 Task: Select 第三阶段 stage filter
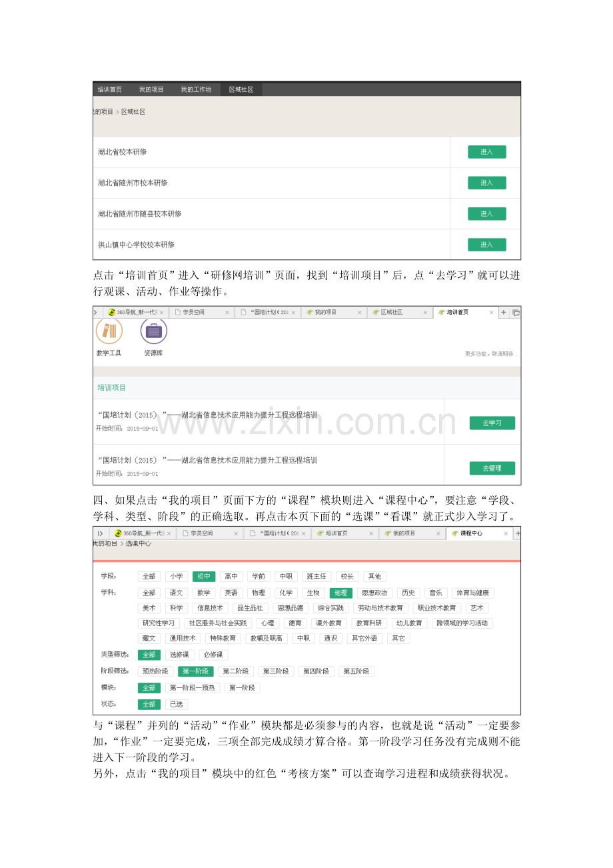(x=276, y=671)
